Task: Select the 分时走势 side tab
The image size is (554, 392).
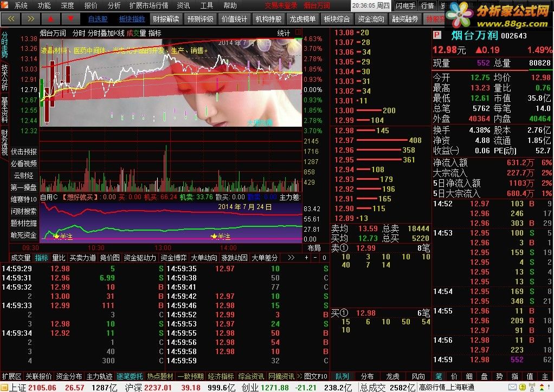Action: (4, 45)
